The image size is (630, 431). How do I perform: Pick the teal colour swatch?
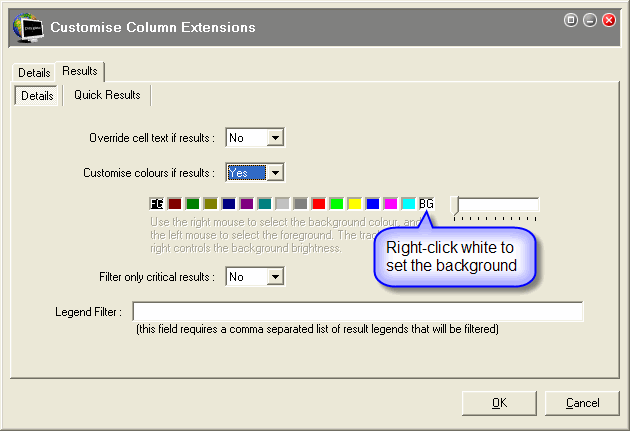click(265, 204)
